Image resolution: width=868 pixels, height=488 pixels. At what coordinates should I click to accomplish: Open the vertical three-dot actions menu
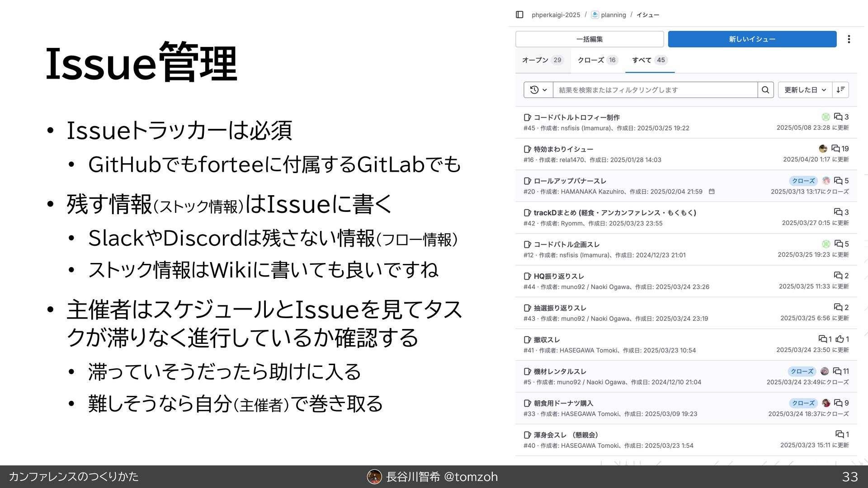pos(849,39)
